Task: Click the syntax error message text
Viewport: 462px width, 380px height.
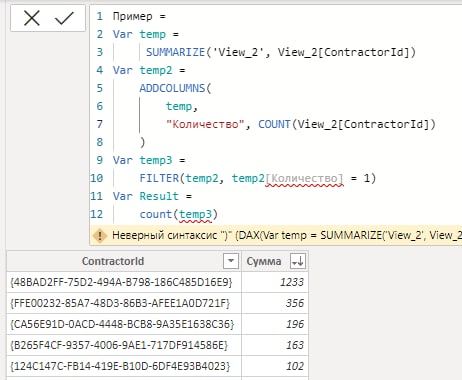Action: pyautogui.click(x=287, y=235)
